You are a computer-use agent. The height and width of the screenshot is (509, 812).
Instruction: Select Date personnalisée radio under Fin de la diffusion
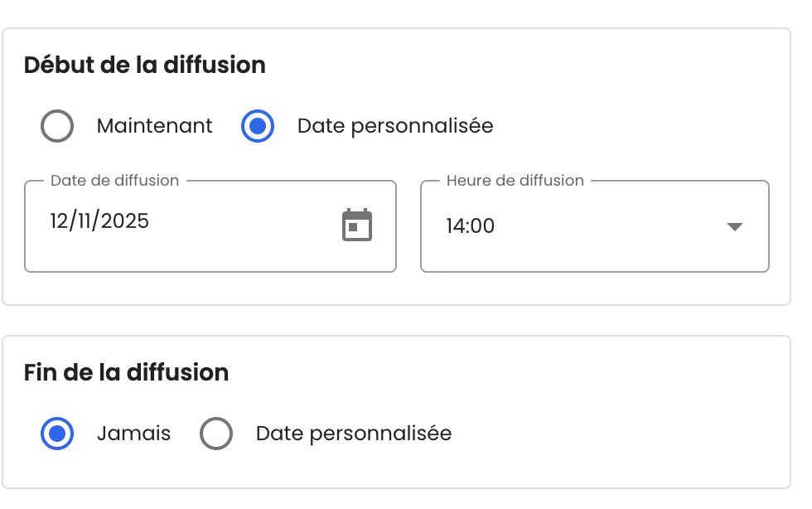[x=216, y=434]
